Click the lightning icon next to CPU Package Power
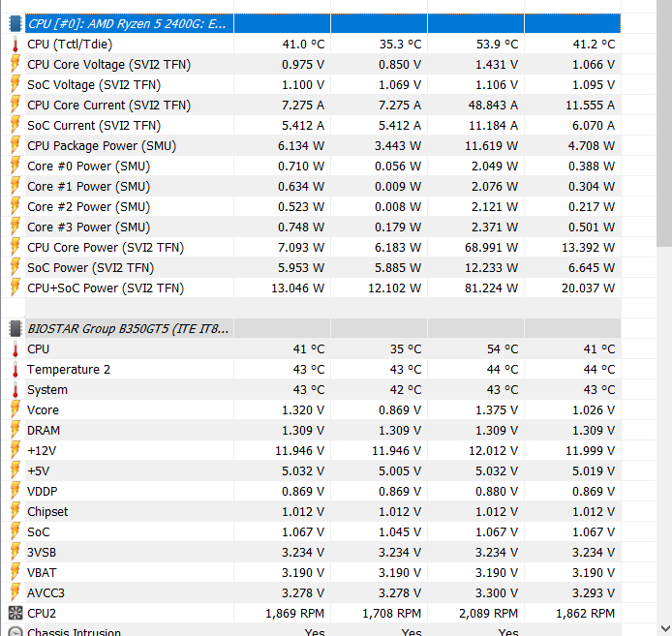The width and height of the screenshot is (672, 636). pos(15,146)
